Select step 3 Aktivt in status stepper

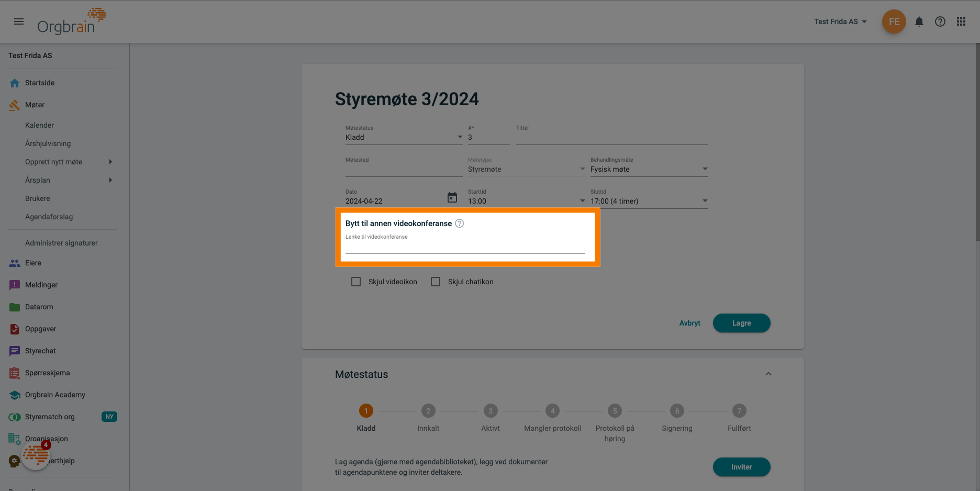[x=491, y=411]
